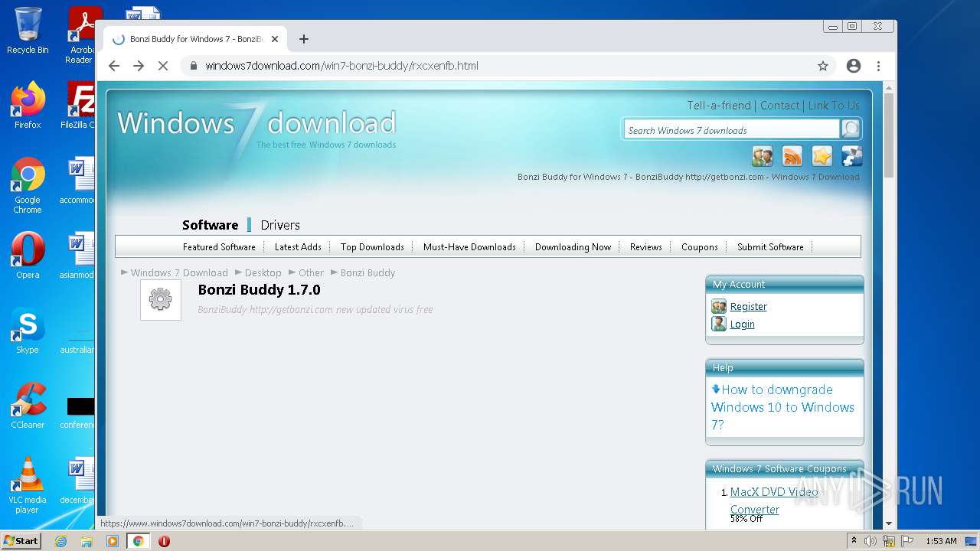Click the Register link in My Account

point(748,306)
